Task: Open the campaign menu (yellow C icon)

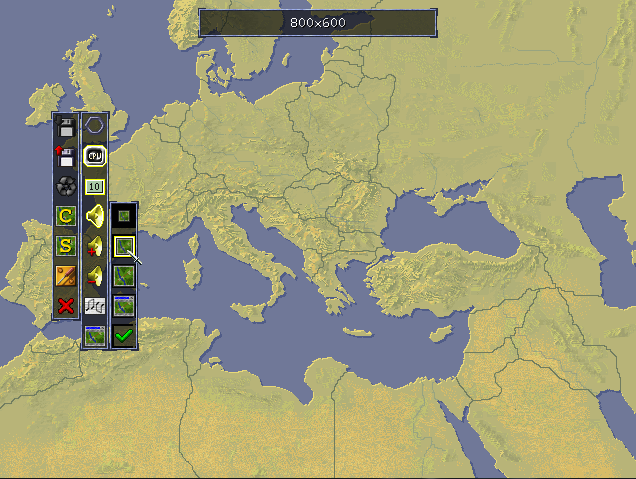Action: click(x=66, y=216)
